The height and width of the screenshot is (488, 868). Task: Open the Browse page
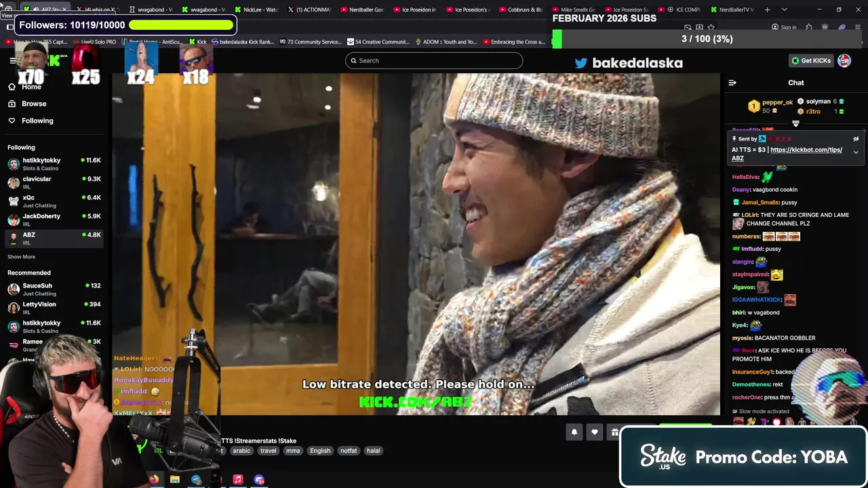pos(27,104)
